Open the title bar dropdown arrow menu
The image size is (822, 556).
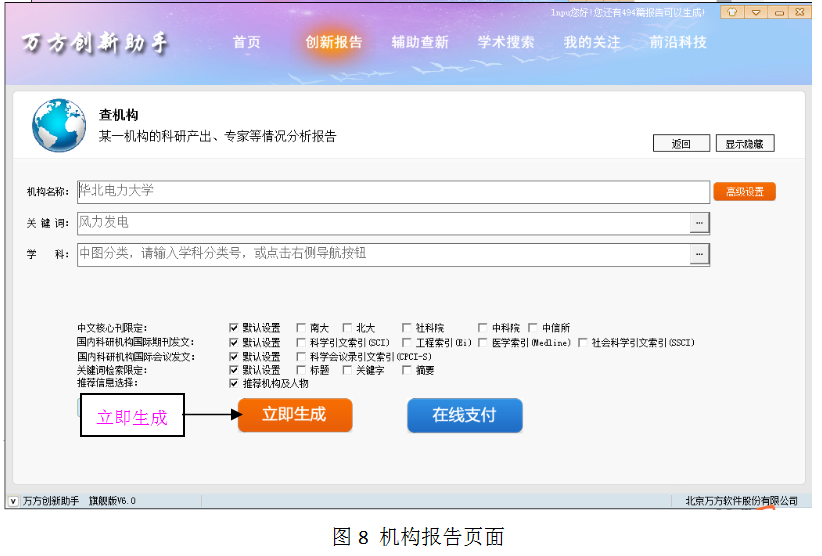[x=755, y=12]
